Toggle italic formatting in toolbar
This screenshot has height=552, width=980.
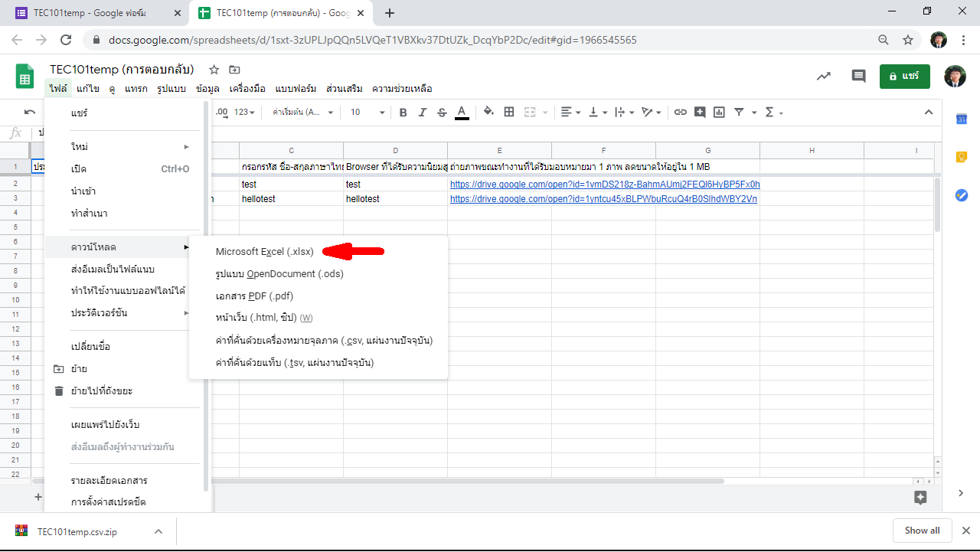(423, 113)
